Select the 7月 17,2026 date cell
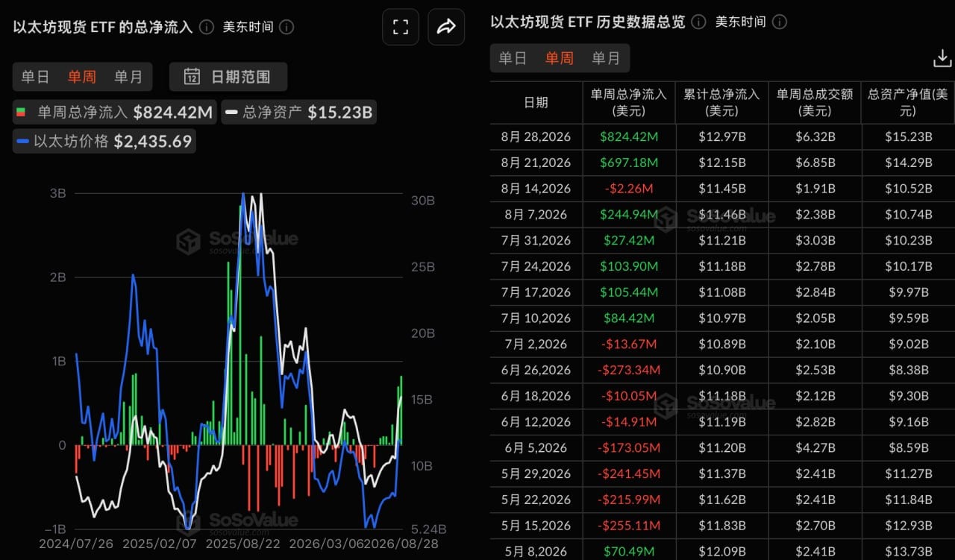 tap(536, 292)
